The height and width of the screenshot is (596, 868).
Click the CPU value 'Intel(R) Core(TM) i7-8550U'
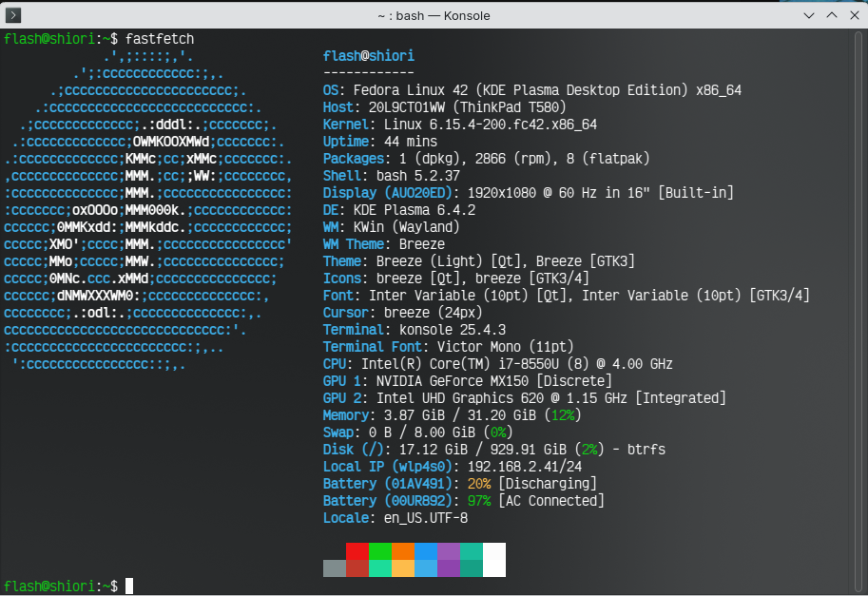coord(460,365)
